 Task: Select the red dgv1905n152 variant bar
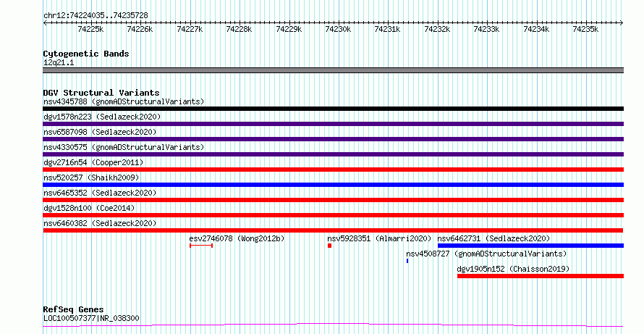[x=541, y=276]
